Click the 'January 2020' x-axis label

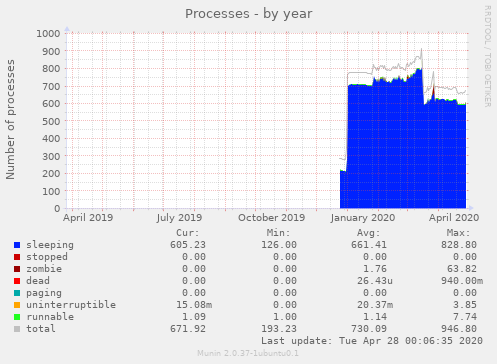coord(363,218)
